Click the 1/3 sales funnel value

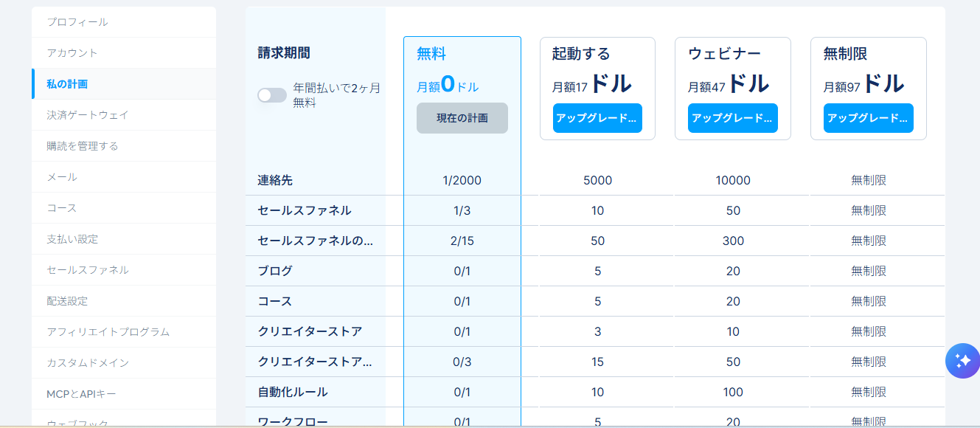(462, 210)
